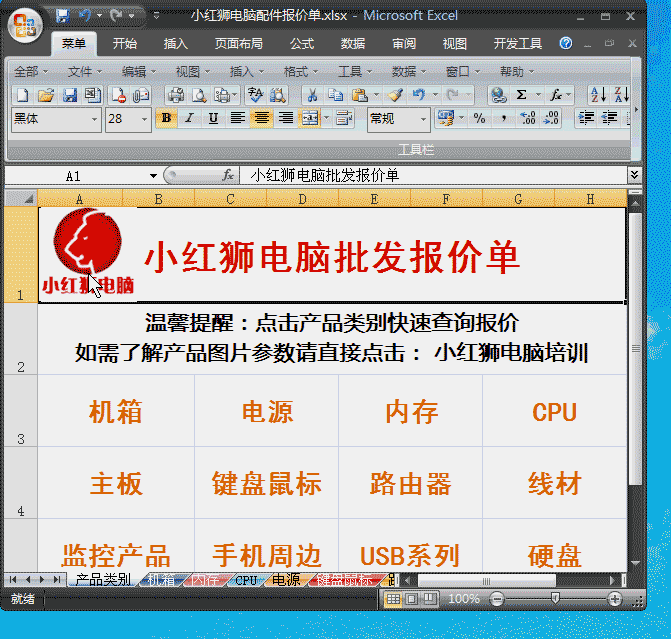The image size is (671, 639).
Task: Click the Permission document icon with red mark
Action: click(x=118, y=95)
